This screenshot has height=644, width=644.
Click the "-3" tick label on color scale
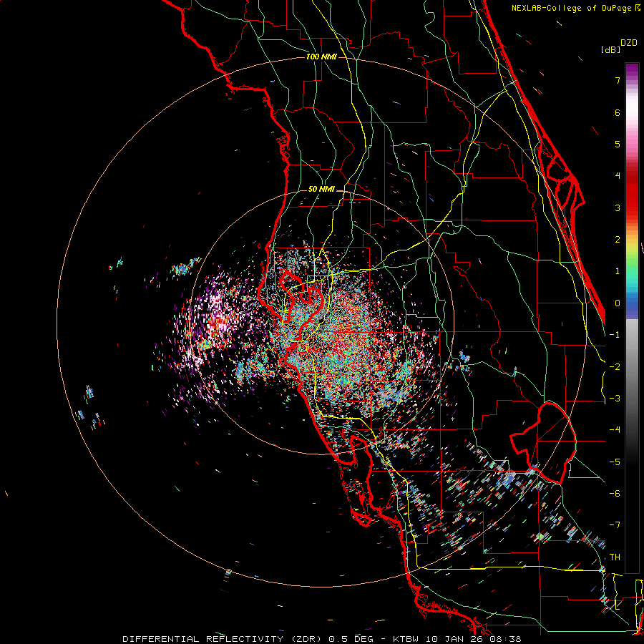click(615, 399)
